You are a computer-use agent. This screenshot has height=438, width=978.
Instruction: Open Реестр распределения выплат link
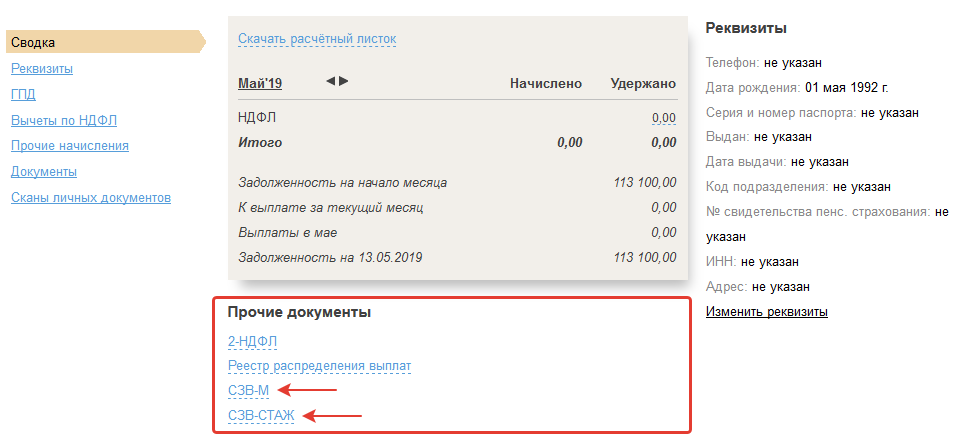click(319, 366)
